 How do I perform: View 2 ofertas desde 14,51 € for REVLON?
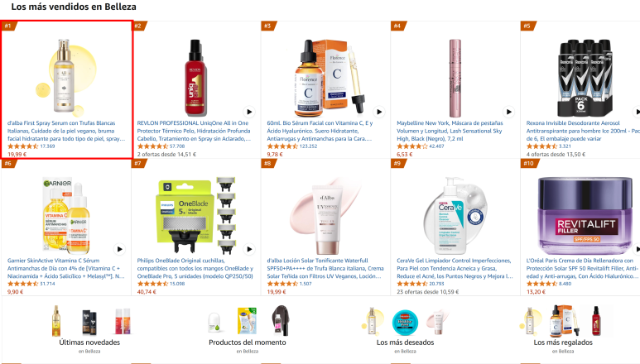166,154
